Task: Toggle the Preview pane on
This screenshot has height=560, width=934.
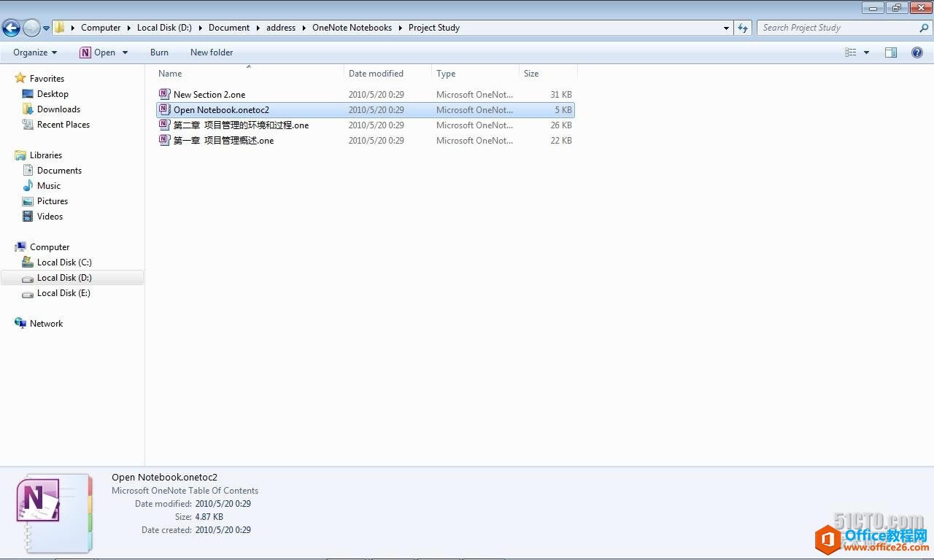Action: 891,52
